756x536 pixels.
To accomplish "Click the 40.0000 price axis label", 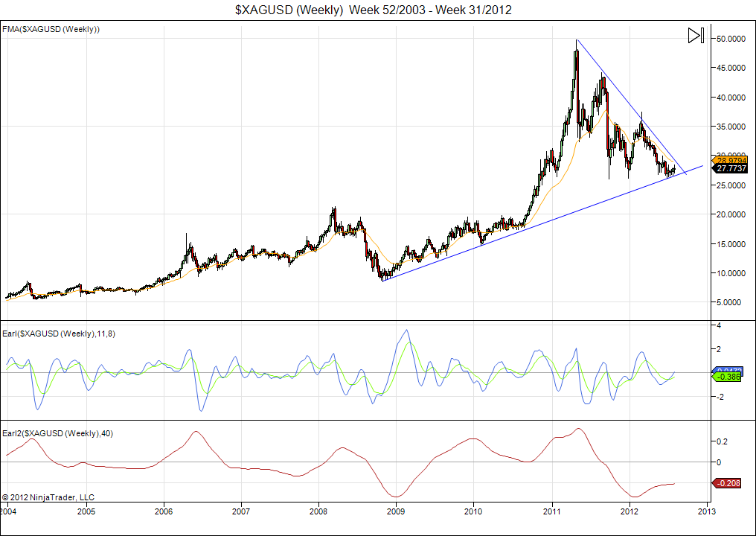I will tap(730, 97).
